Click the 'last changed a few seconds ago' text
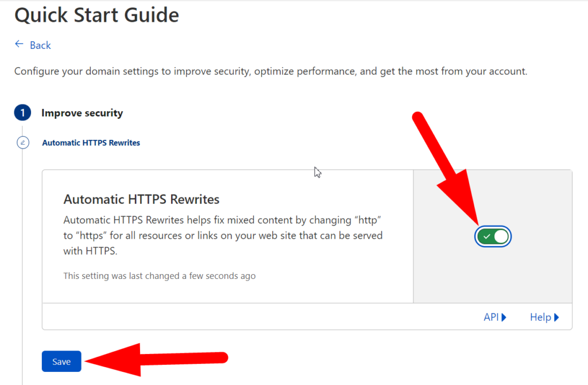The height and width of the screenshot is (385, 588). coord(160,276)
